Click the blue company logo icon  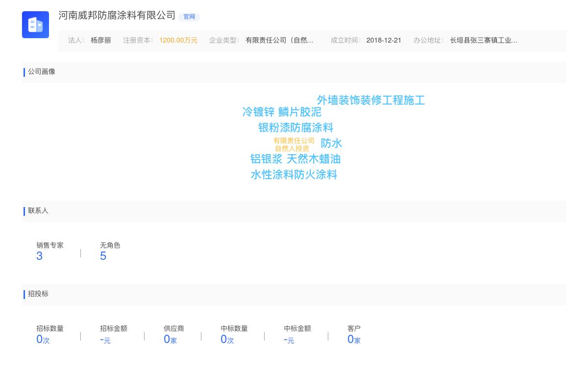point(35,24)
